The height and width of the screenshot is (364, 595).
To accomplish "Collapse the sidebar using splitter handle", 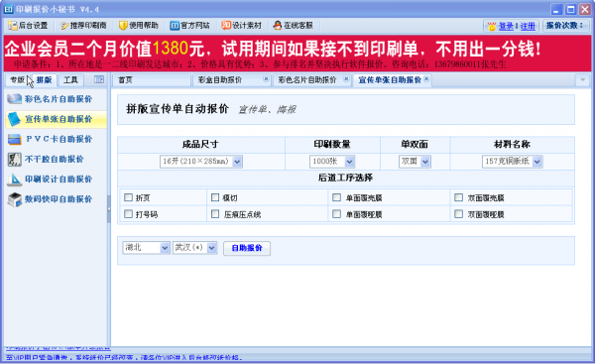I will point(109,208).
